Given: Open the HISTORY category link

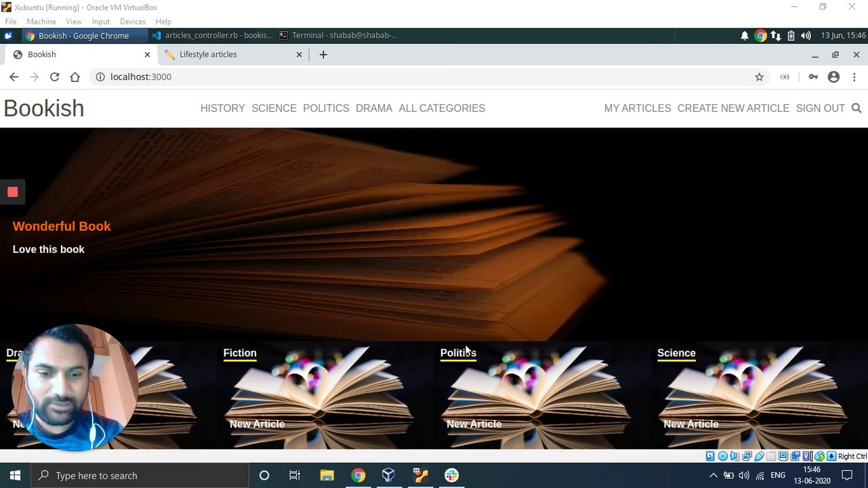Looking at the screenshot, I should (x=222, y=108).
